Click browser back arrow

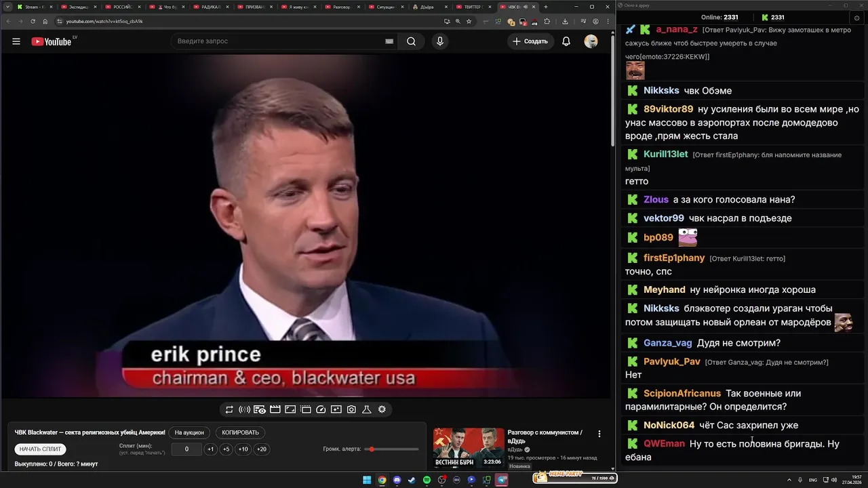[9, 21]
